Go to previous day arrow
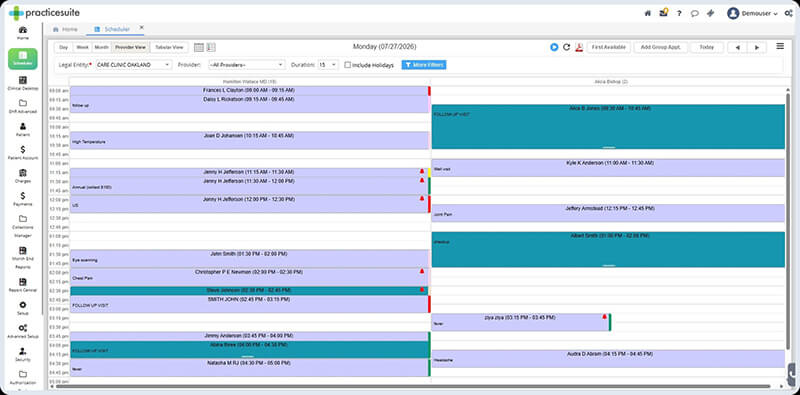Screen dimensions: 800x395 pos(737,47)
